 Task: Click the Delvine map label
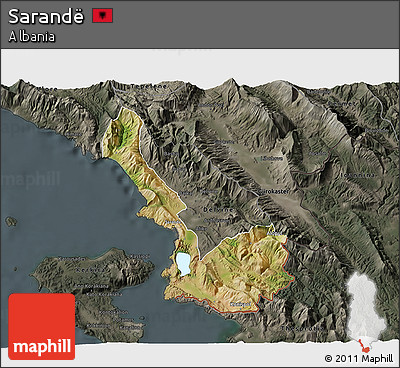tap(218, 210)
